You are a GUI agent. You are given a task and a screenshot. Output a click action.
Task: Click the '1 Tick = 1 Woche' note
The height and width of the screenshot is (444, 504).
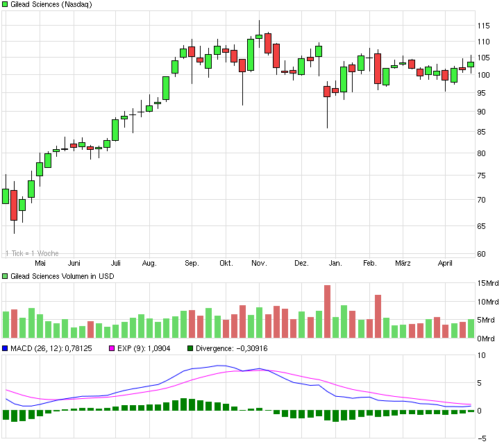point(32,253)
